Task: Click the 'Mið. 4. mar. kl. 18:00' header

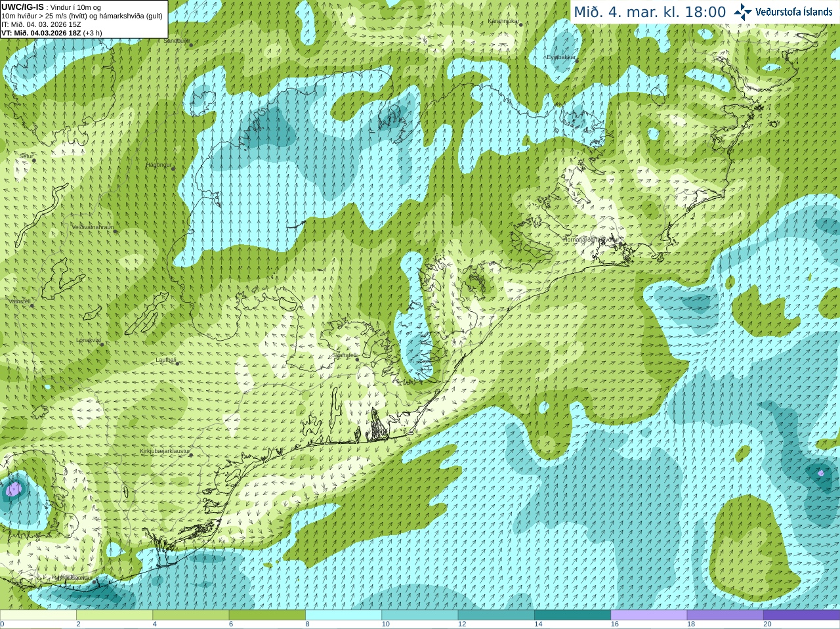Action: (650, 12)
